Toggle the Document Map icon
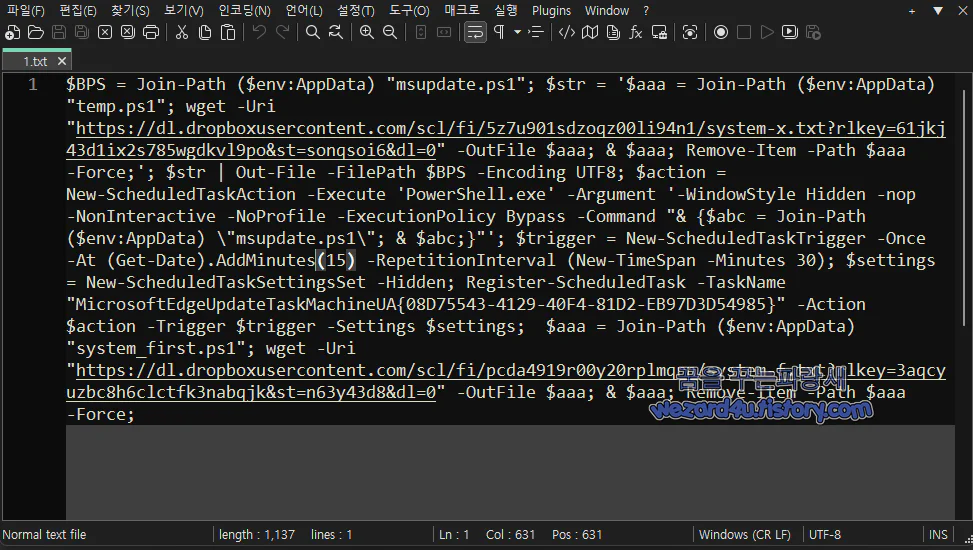Image resolution: width=973 pixels, height=550 pixels. (x=590, y=32)
